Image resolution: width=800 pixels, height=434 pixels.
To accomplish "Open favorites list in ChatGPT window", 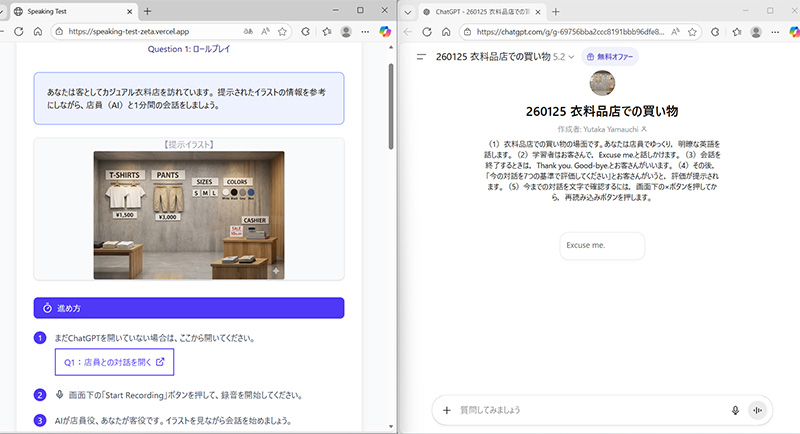I will coord(737,32).
